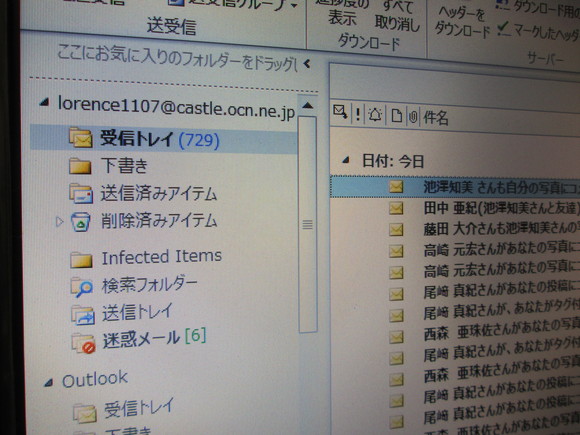
Task: Select the lorence1107@castle.ocn.ne.jp account name
Action: coord(176,107)
